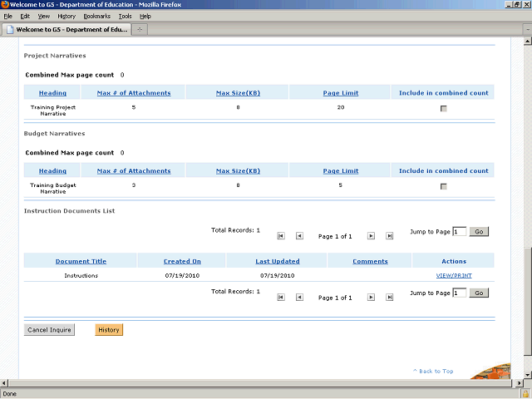Viewport: 532px width, 399px height.
Task: Click the Last Updated date 07/19/2010
Action: (278, 275)
